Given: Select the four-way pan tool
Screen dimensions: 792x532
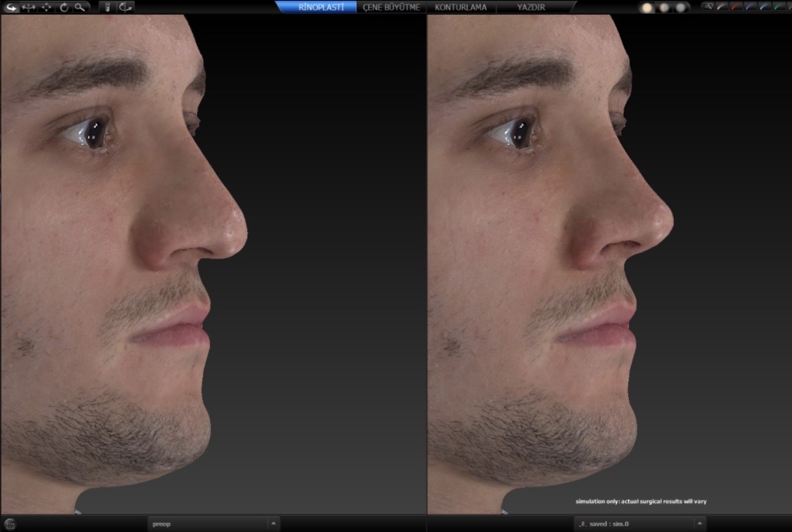Looking at the screenshot, I should pyautogui.click(x=46, y=7).
